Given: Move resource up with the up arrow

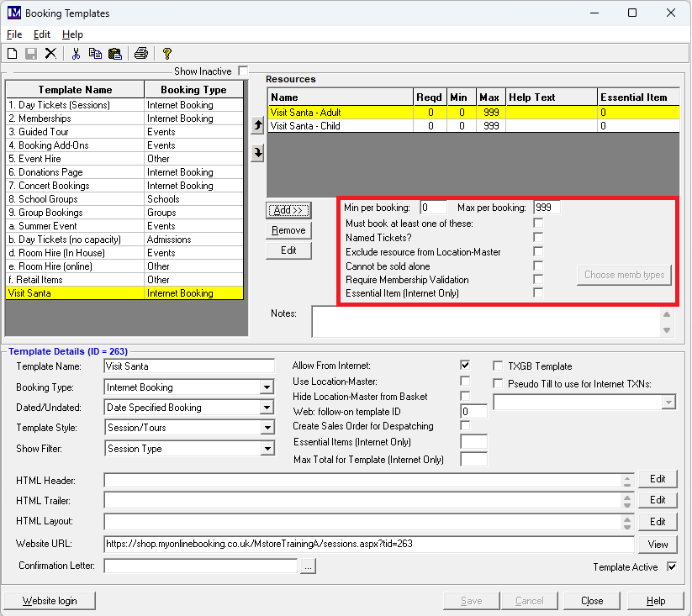Looking at the screenshot, I should pos(257,126).
